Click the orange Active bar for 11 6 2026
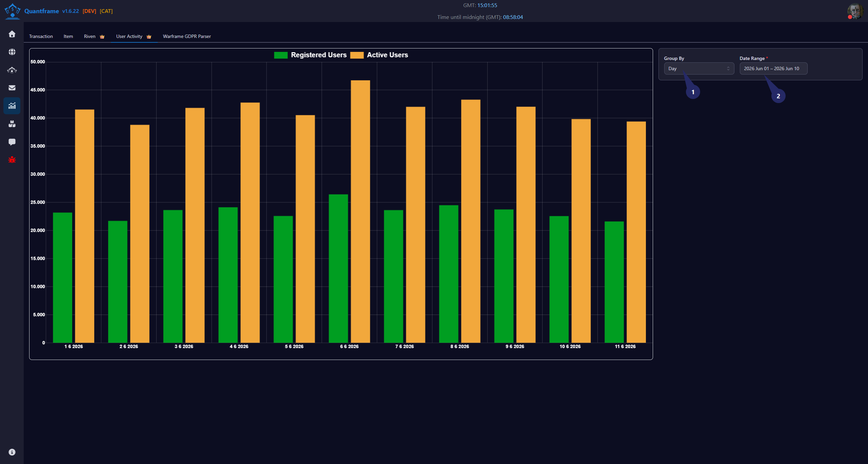Image resolution: width=868 pixels, height=464 pixels. [636, 232]
